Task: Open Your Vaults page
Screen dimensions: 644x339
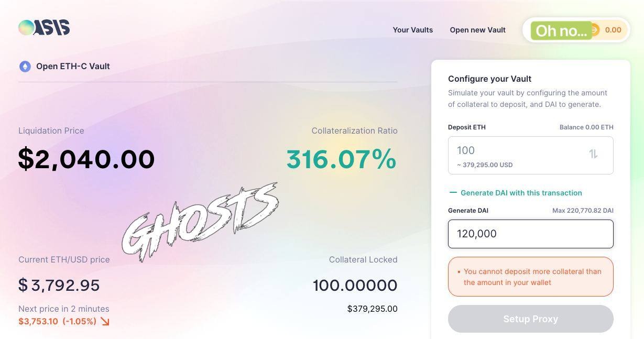Action: tap(413, 30)
